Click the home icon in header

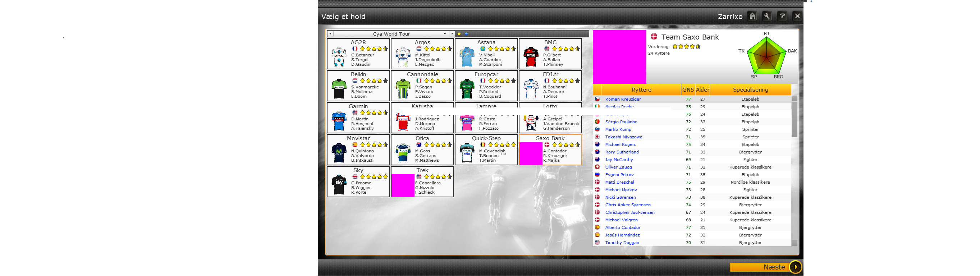752,16
